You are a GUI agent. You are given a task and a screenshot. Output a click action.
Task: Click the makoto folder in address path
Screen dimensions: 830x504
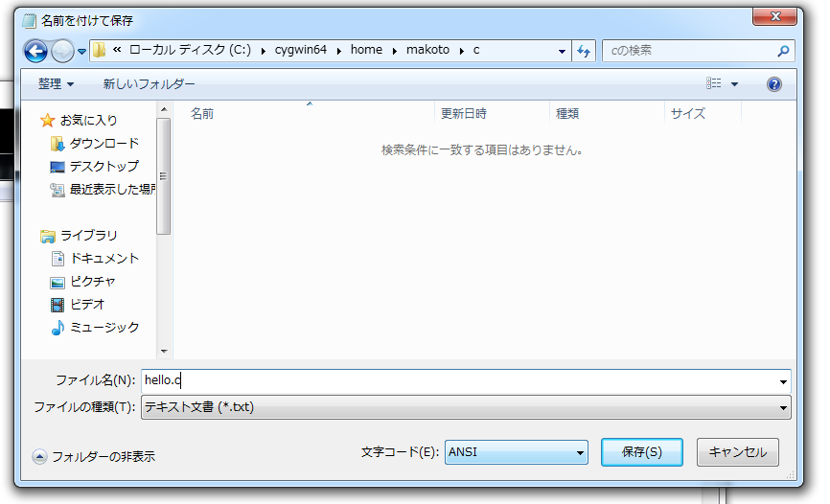[428, 51]
